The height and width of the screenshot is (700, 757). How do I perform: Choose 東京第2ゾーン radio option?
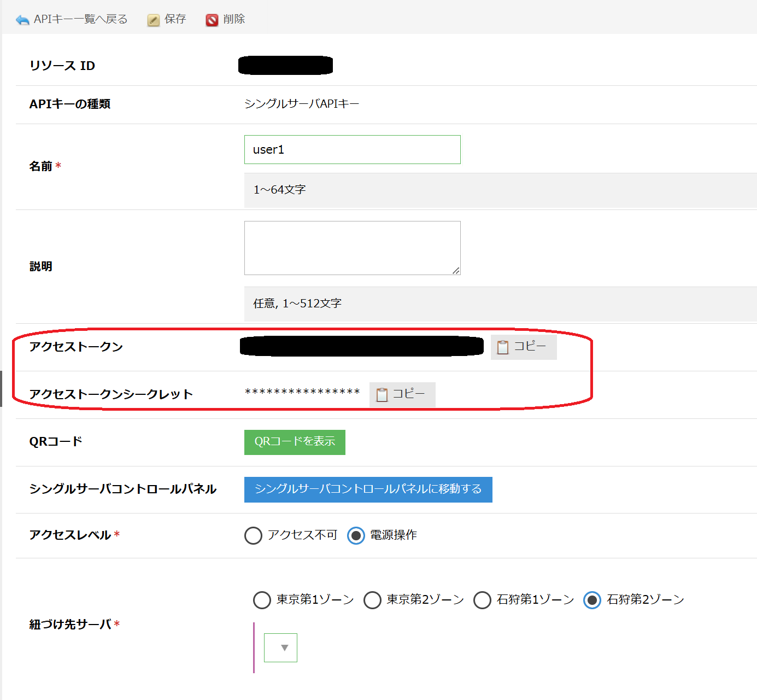(x=372, y=600)
